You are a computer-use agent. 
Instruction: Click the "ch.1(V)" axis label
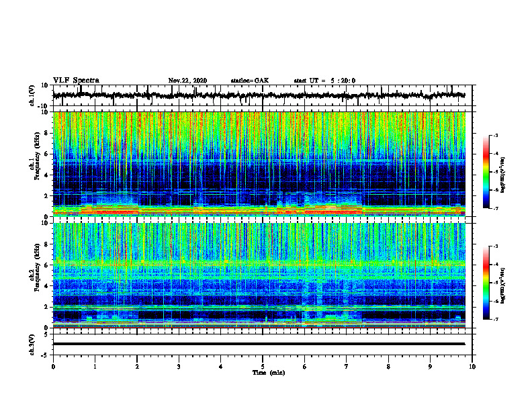(32, 95)
